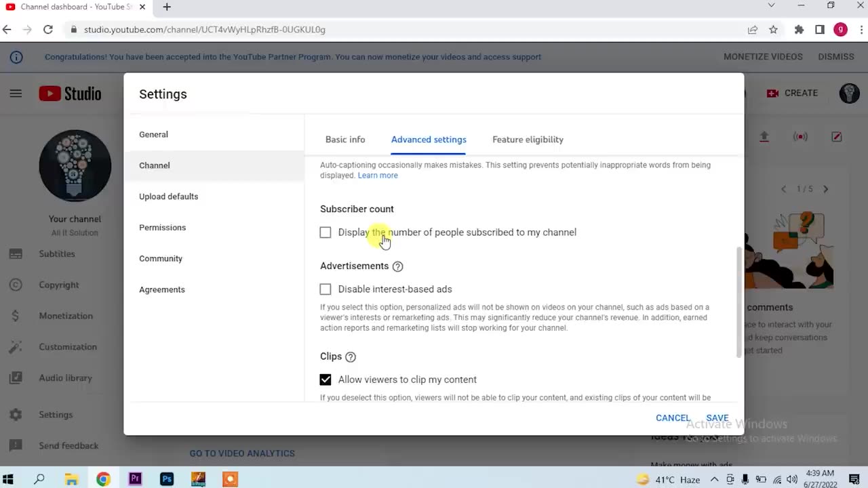Open the notifications icon in system tray
This screenshot has height=488, width=868.
click(855, 480)
